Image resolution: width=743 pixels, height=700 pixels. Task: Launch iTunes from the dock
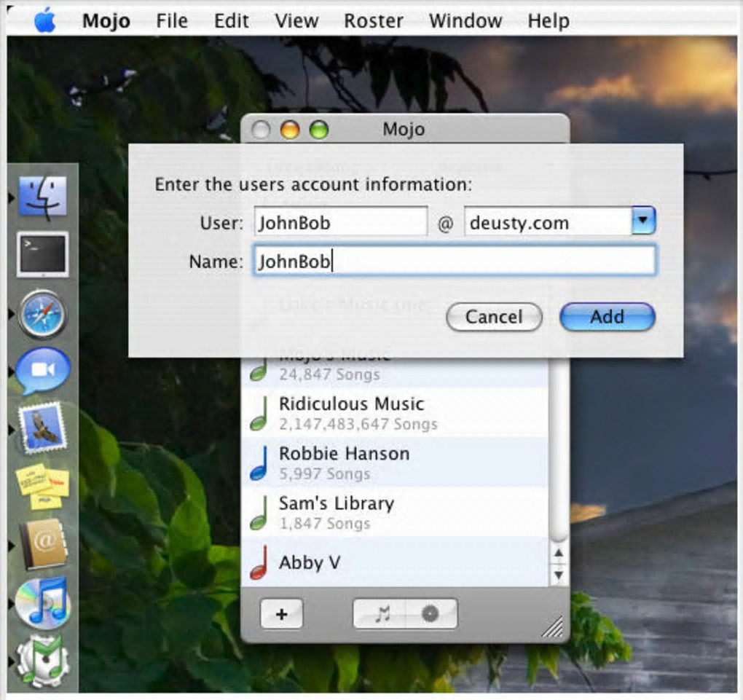pyautogui.click(x=43, y=602)
